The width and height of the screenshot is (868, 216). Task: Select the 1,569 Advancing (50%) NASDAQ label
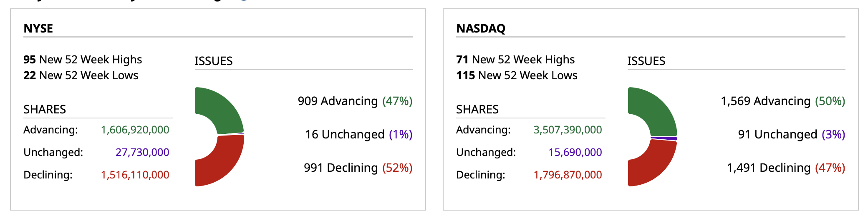coord(783,101)
